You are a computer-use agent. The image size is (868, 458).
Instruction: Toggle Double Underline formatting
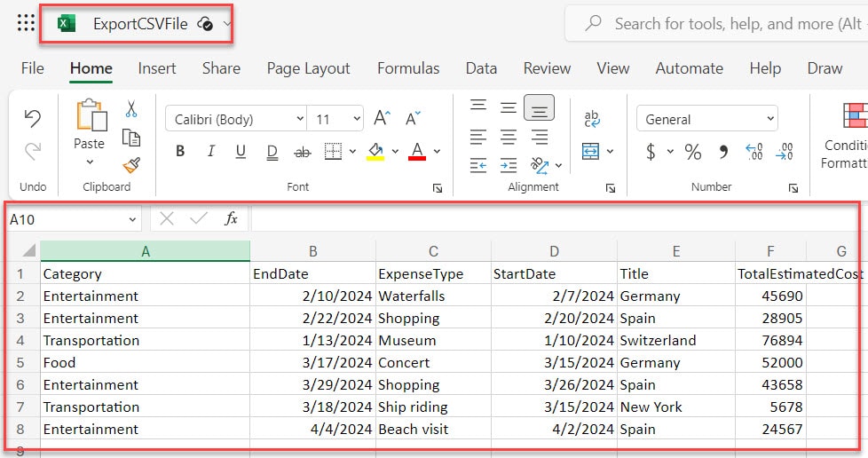pyautogui.click(x=272, y=152)
